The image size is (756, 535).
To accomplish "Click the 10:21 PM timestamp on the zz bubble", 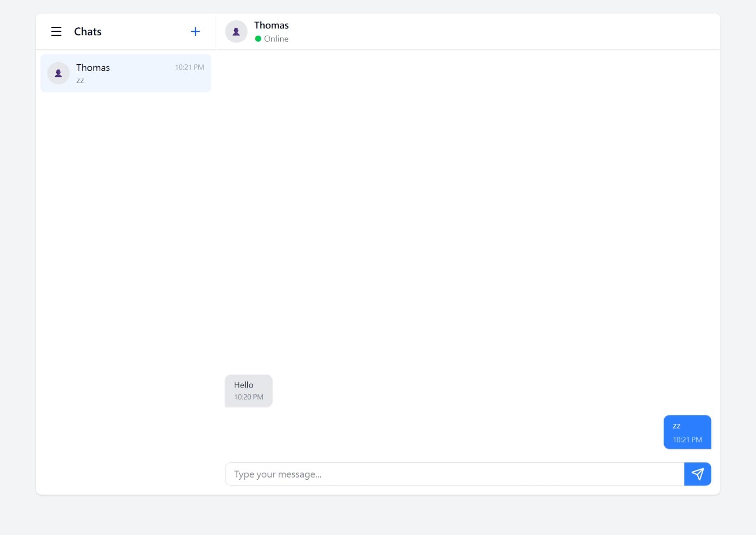I will (687, 440).
